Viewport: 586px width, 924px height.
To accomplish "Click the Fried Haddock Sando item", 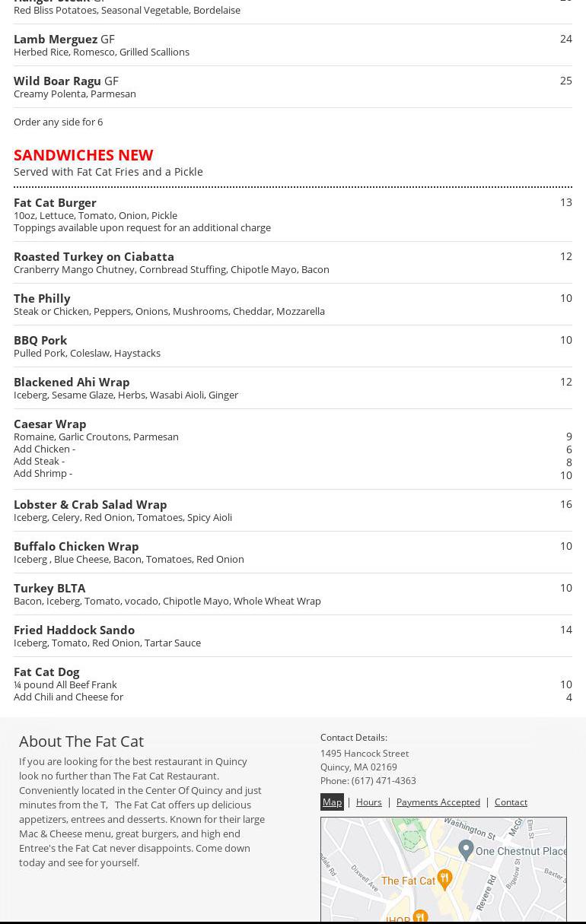I will point(74,630).
